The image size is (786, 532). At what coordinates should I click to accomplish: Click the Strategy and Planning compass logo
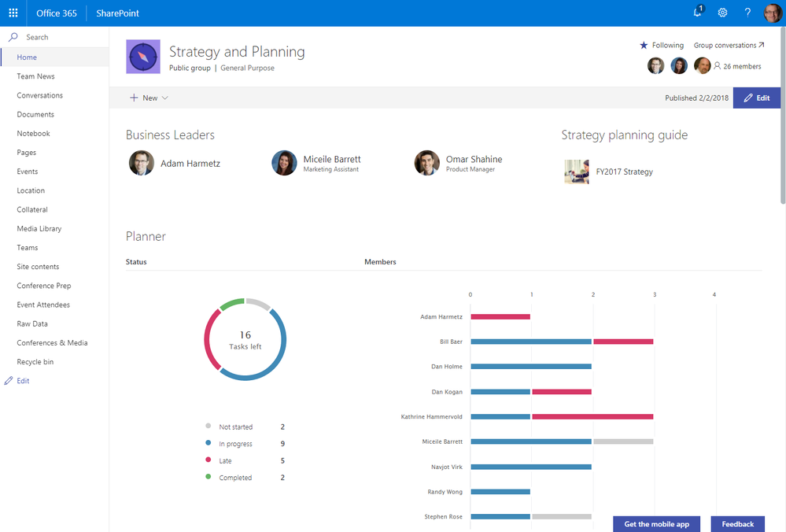(x=143, y=57)
